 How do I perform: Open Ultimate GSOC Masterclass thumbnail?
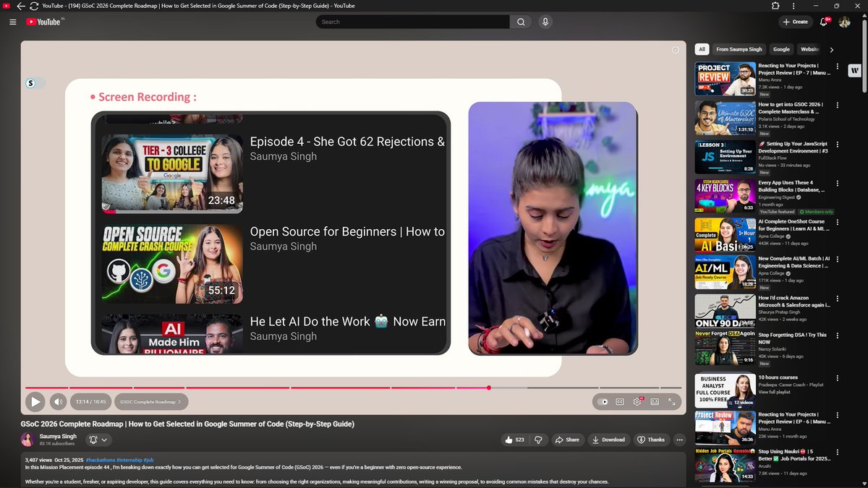726,118
